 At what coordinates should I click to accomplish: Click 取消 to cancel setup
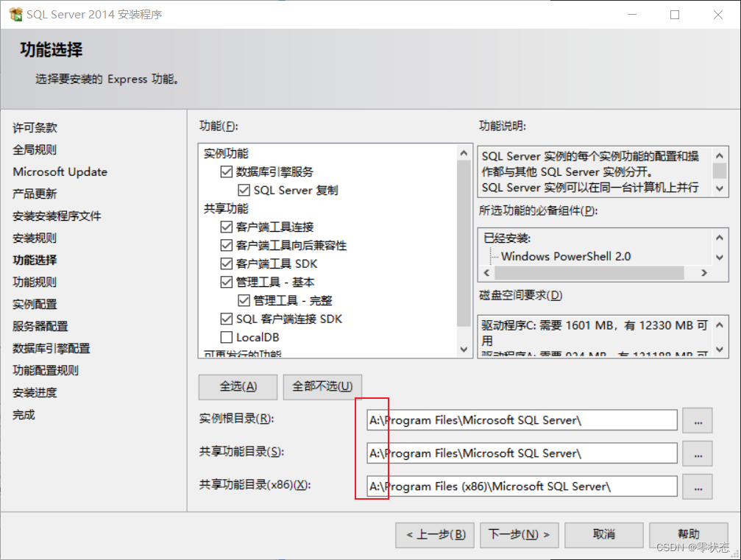pyautogui.click(x=604, y=535)
